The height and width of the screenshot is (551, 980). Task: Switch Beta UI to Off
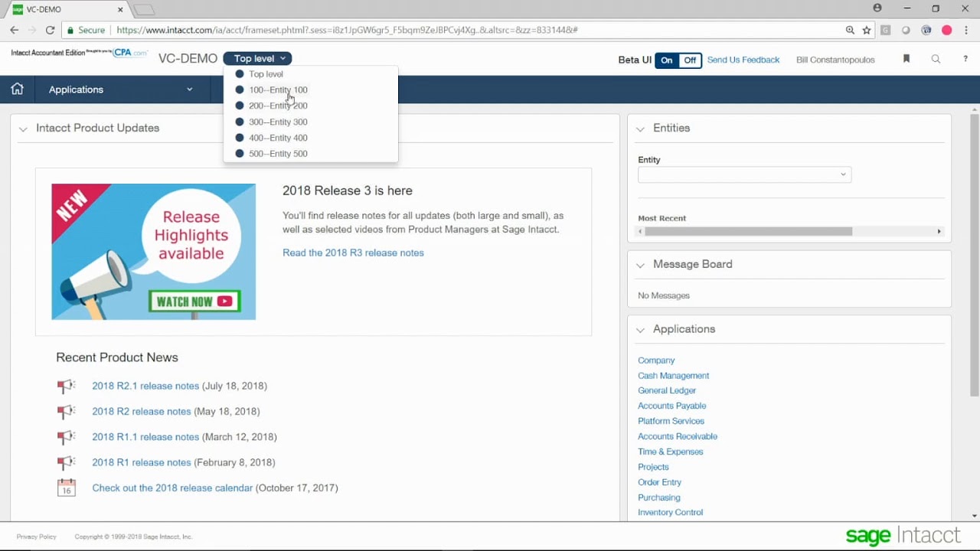point(690,60)
